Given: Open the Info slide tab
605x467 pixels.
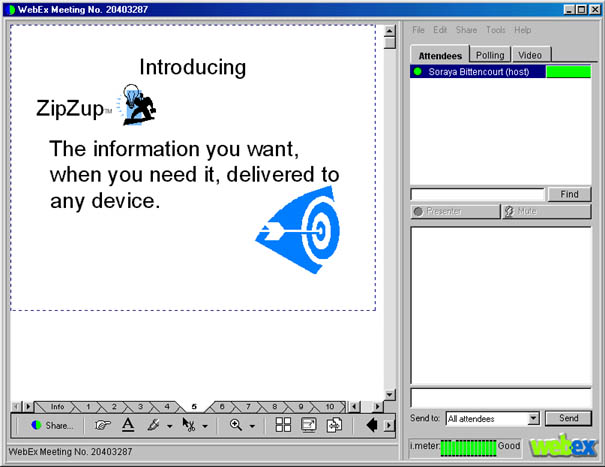Looking at the screenshot, I should point(57,407).
